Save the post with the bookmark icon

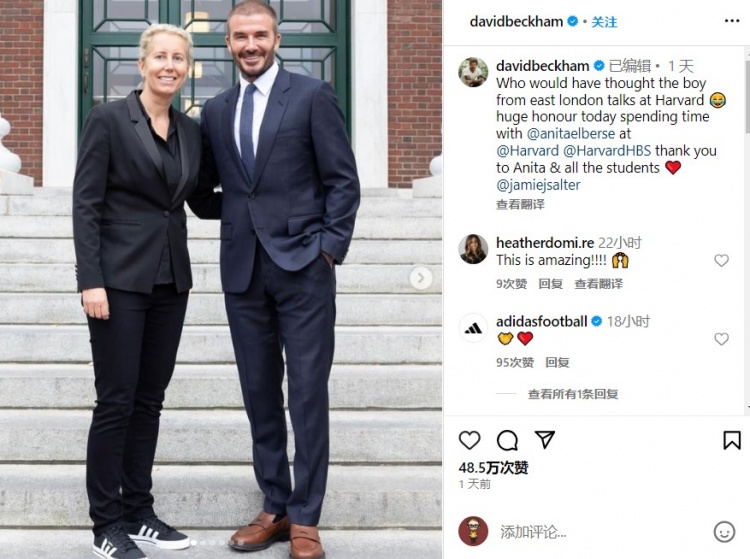pyautogui.click(x=731, y=440)
